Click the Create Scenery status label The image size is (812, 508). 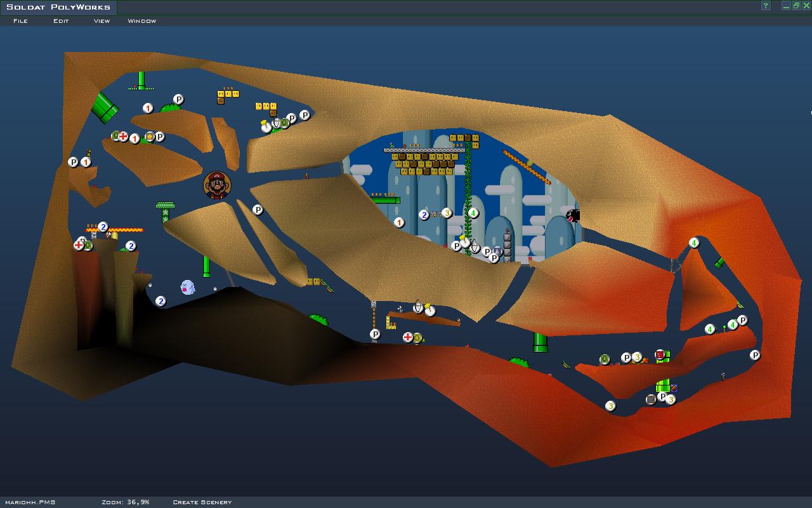pos(202,502)
